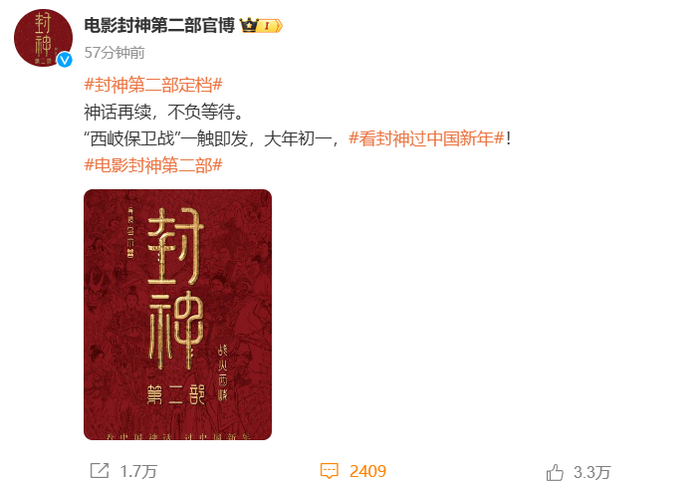The height and width of the screenshot is (491, 700).
Task: Click the 2409 comment count
Action: pos(368,471)
